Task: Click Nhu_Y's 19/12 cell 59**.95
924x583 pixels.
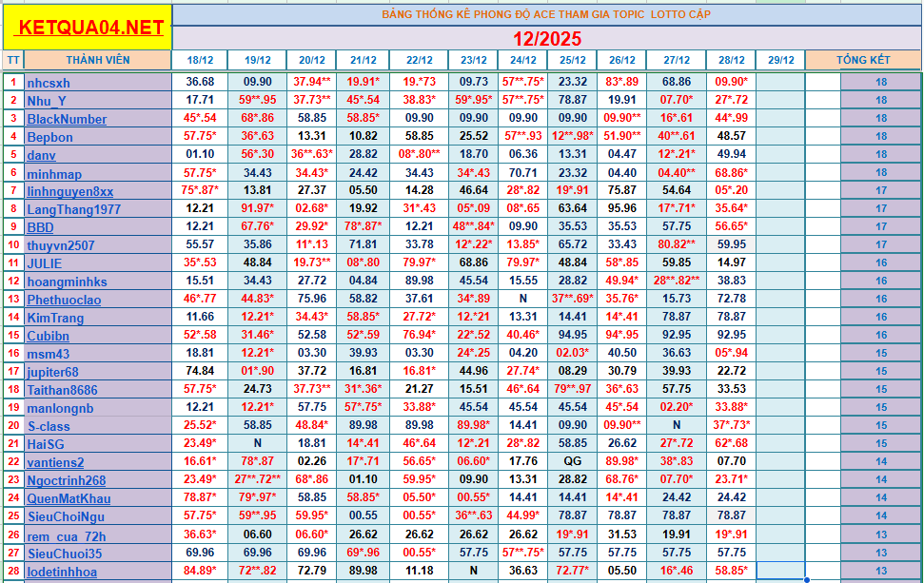Action: (258, 100)
